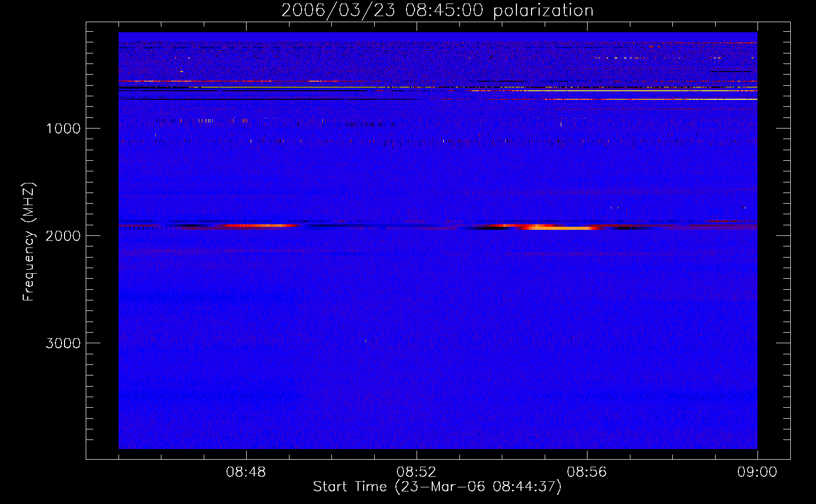Click the 'Start Time (23-Mar-06 08:44:37)' label

tap(437, 487)
